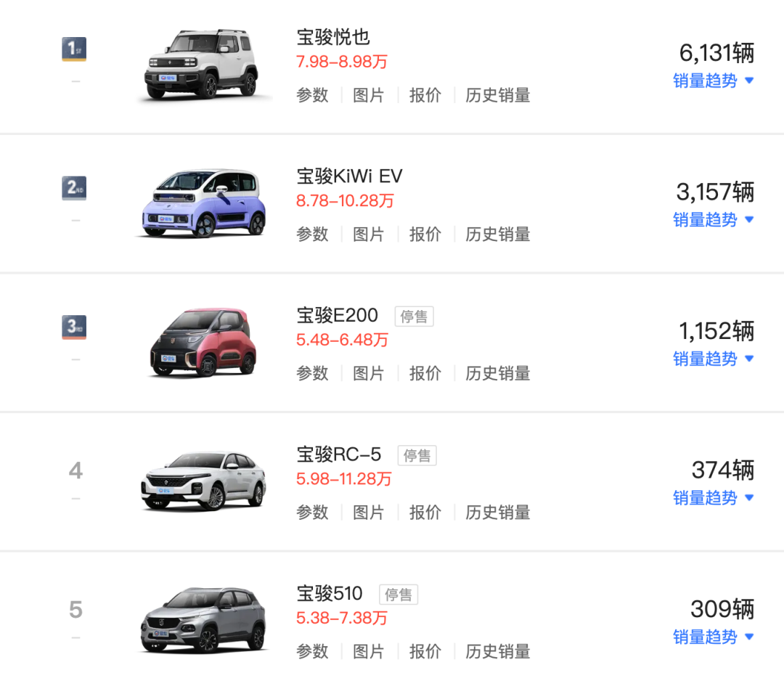Expand 销量趋势 for 宝骏悦也
This screenshot has height=689, width=784.
pyautogui.click(x=713, y=81)
